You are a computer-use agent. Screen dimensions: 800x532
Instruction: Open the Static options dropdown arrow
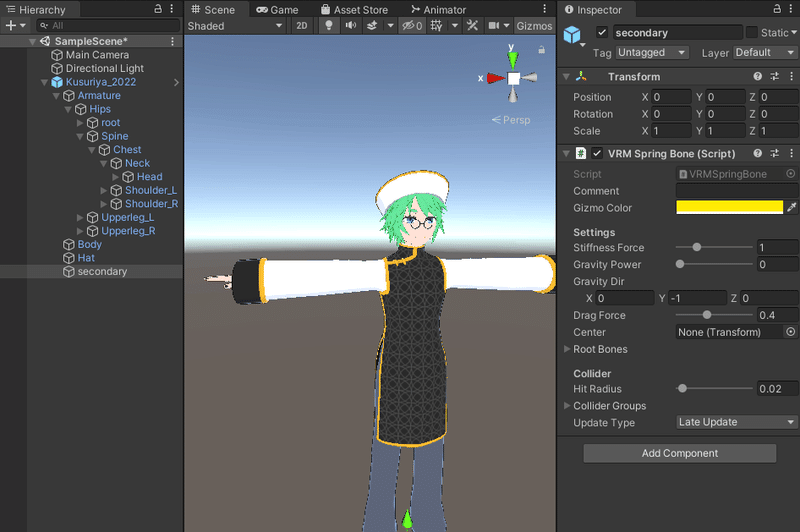pos(794,33)
